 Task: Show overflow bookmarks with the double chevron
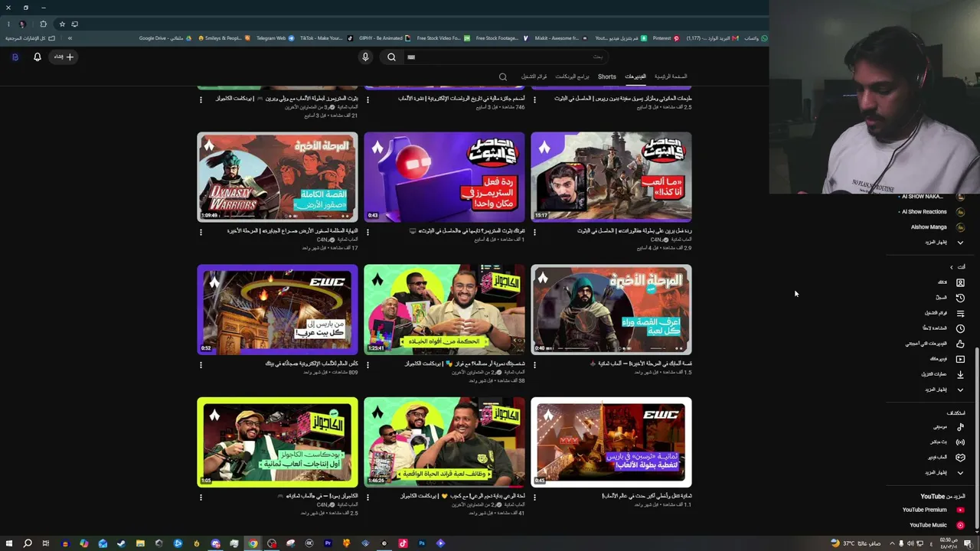pyautogui.click(x=70, y=38)
